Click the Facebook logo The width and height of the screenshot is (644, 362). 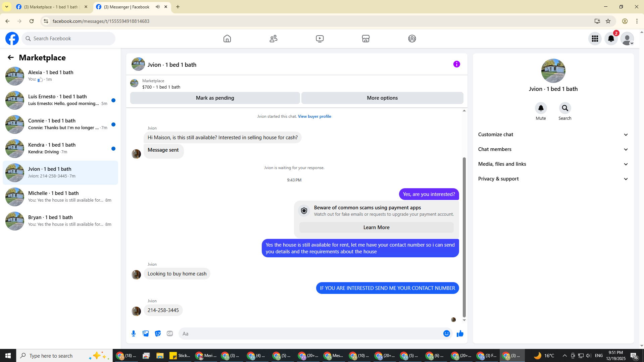pos(12,39)
